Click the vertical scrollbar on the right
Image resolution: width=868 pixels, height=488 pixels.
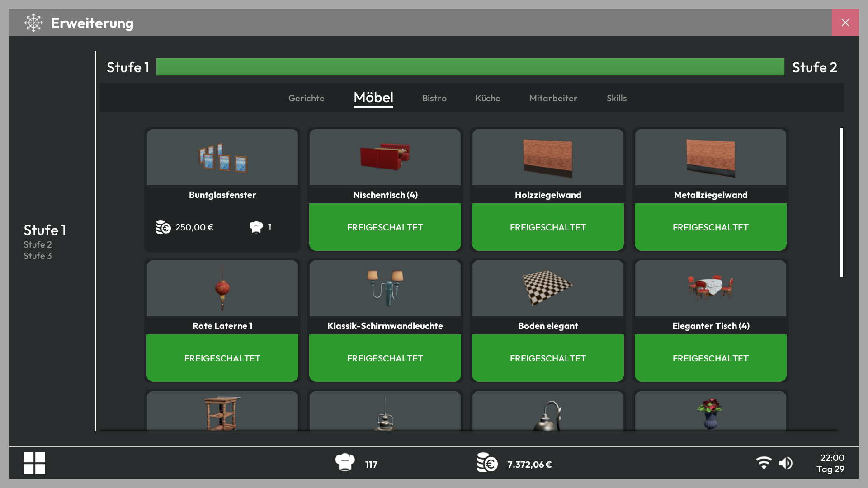coord(841,202)
